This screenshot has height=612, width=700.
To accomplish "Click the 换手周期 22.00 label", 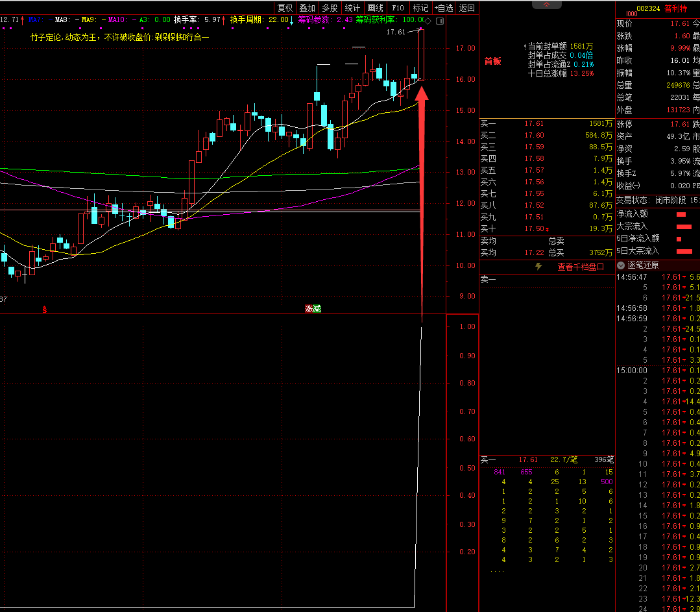I will (x=259, y=19).
